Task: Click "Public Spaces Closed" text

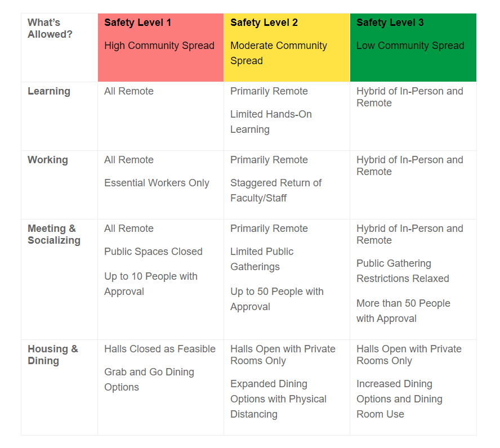Action: point(153,252)
